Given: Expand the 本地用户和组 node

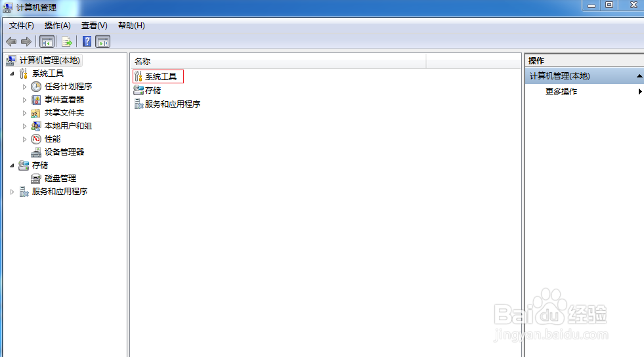Looking at the screenshot, I should click(x=24, y=127).
